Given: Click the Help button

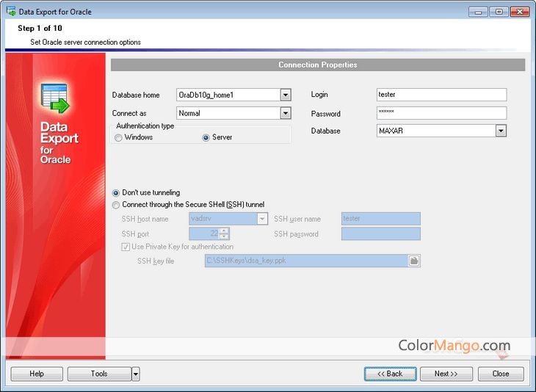Looking at the screenshot, I should [x=37, y=374].
